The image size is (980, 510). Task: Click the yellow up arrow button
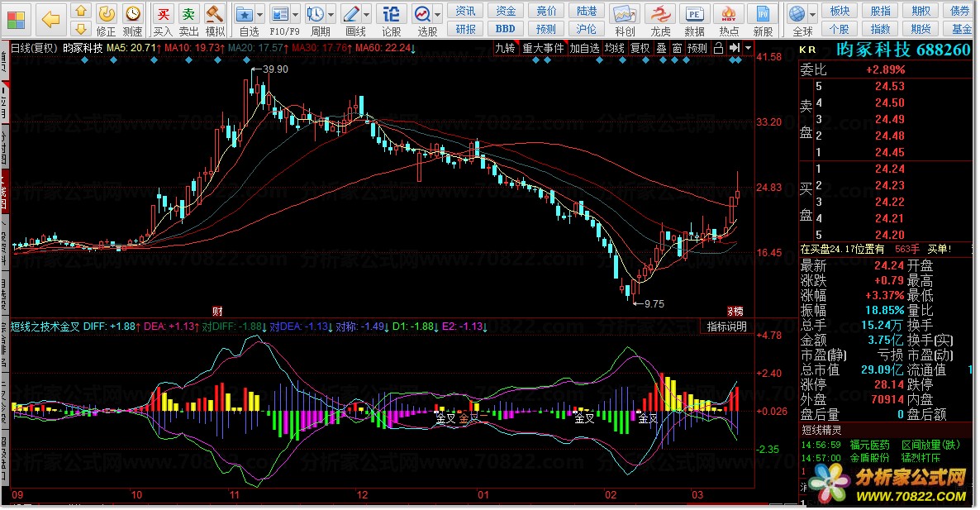(x=80, y=11)
